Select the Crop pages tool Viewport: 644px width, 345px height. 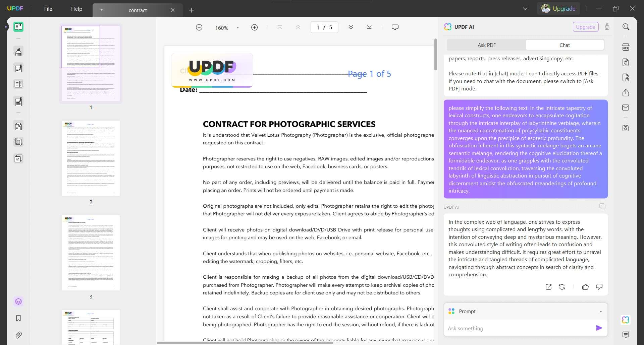pyautogui.click(x=18, y=141)
